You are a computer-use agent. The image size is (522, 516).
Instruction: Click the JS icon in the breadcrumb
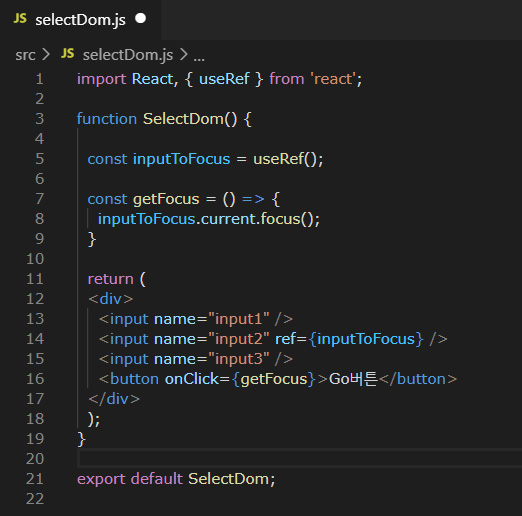68,54
